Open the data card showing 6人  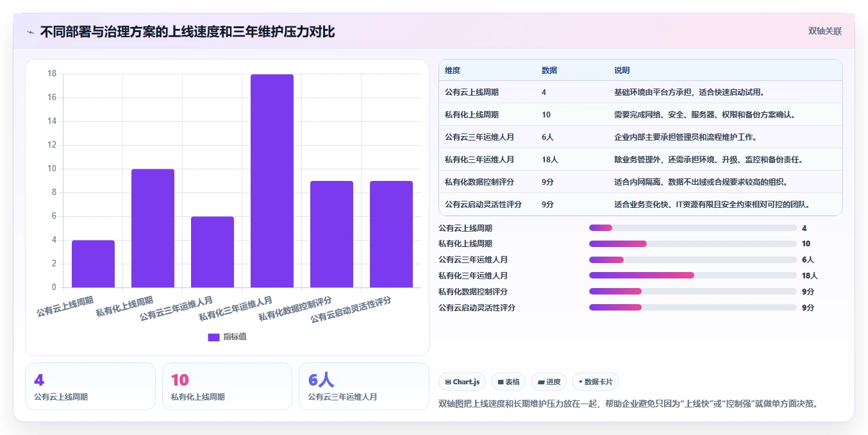(x=364, y=386)
